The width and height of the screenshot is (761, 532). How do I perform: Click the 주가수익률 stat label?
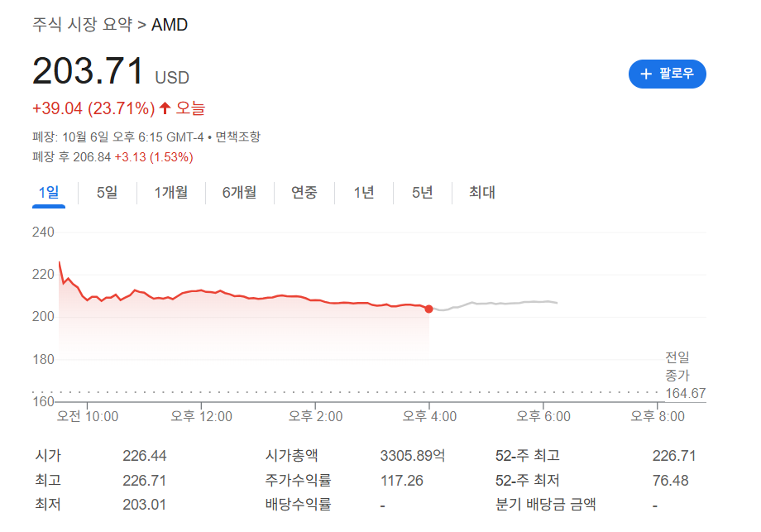(298, 479)
